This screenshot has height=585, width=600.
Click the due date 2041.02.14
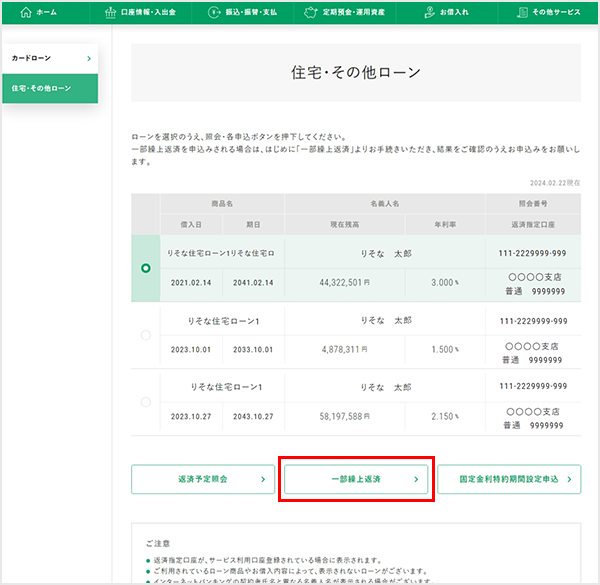[253, 283]
